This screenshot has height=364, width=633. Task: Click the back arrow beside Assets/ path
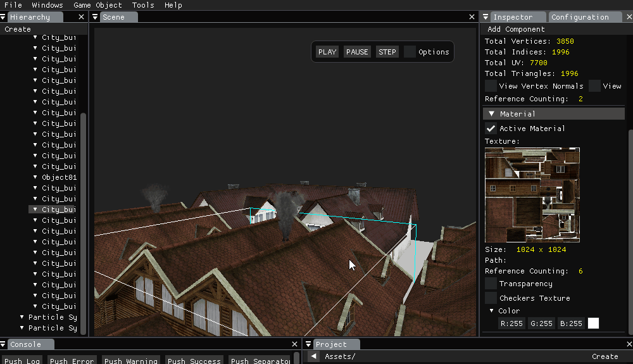(x=313, y=356)
